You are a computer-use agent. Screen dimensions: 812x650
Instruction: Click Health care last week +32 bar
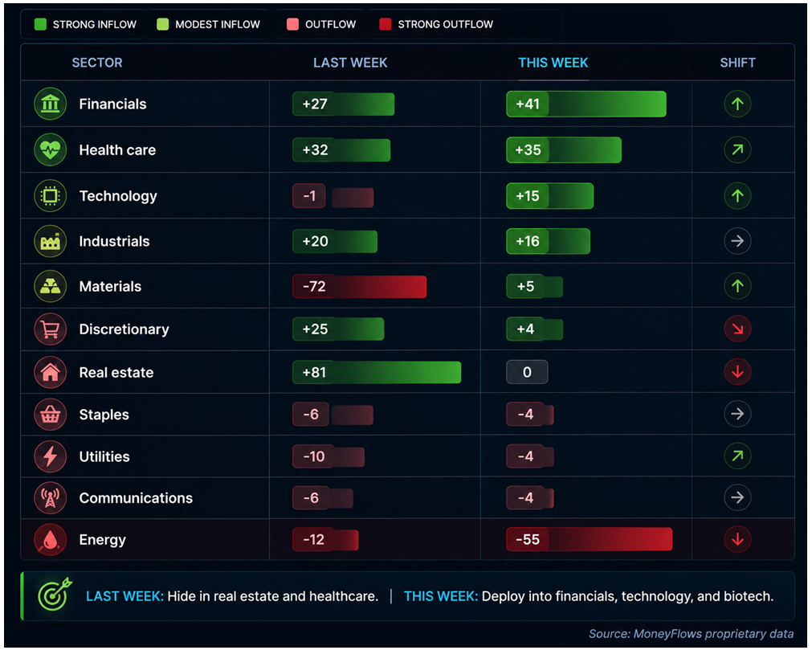[341, 149]
